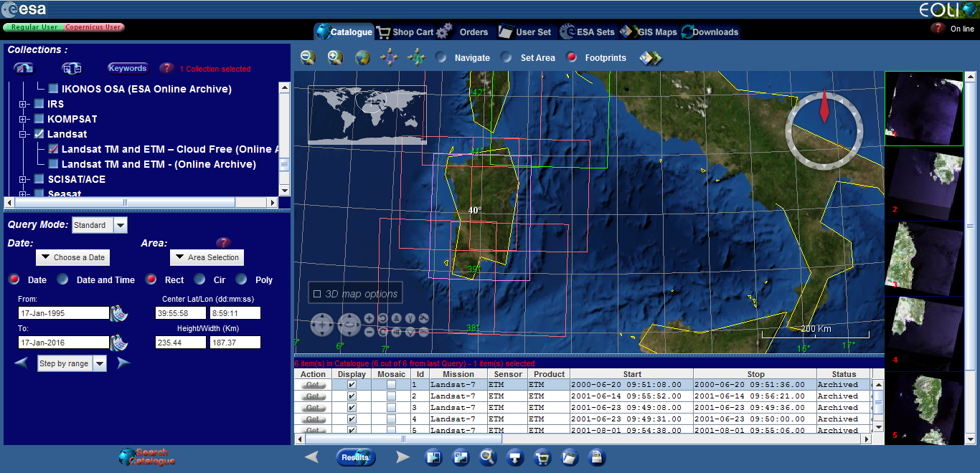Uncheck the Landsat collection checkbox

(39, 134)
